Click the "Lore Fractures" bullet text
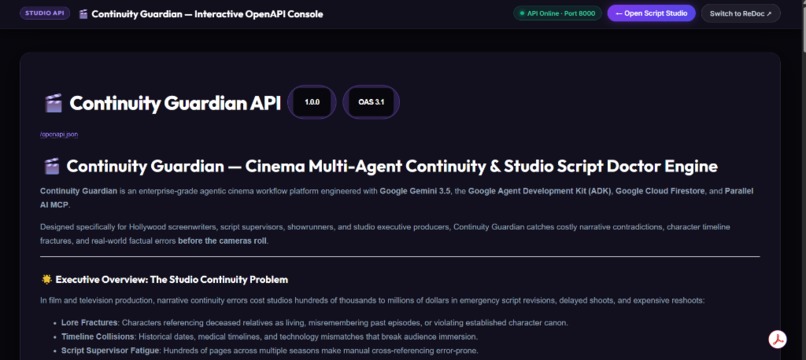 coord(90,323)
